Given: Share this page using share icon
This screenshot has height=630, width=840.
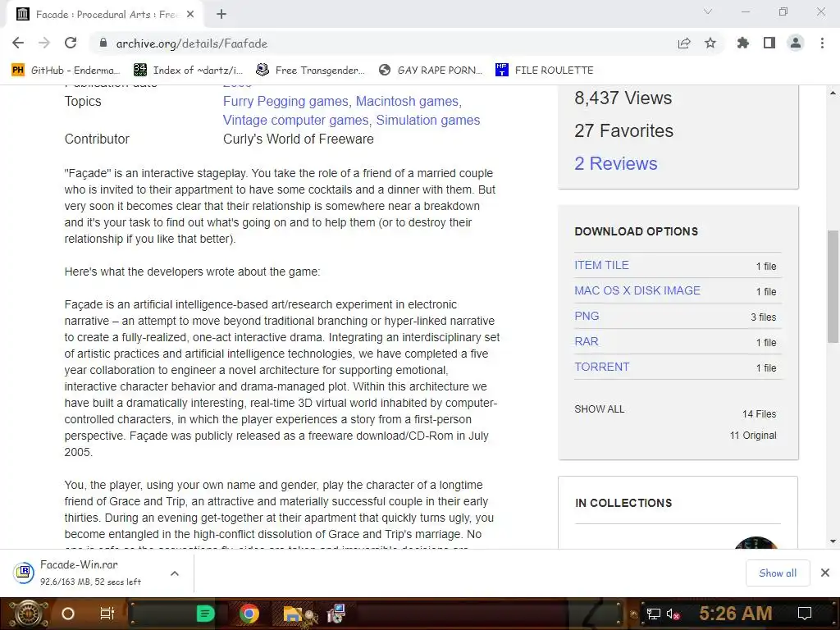Looking at the screenshot, I should point(684,43).
